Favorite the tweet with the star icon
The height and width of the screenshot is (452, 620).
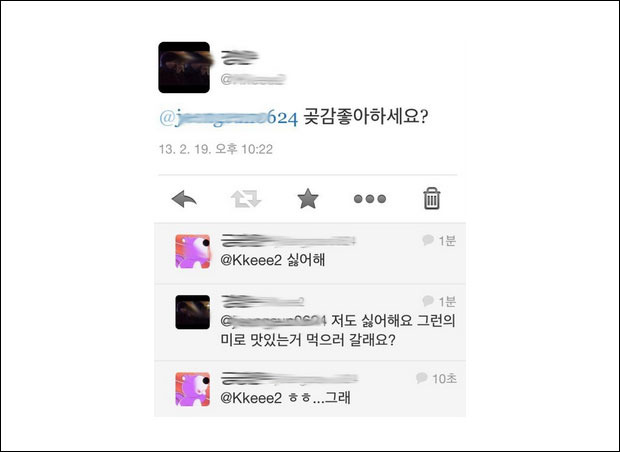(x=308, y=199)
